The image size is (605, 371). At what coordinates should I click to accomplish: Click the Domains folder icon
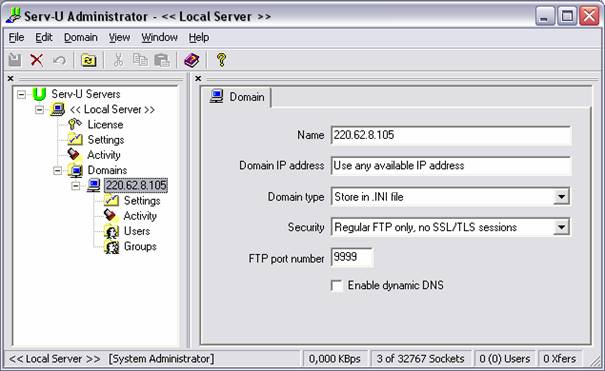click(75, 170)
